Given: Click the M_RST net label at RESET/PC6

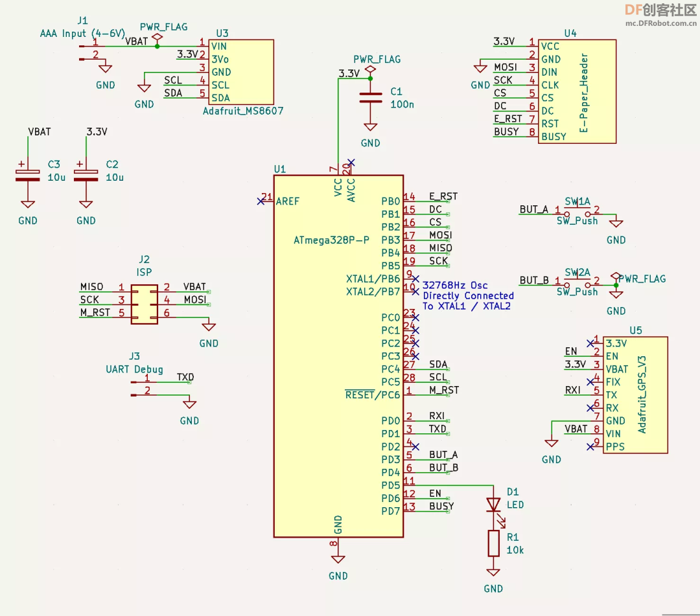Looking at the screenshot, I should [444, 391].
